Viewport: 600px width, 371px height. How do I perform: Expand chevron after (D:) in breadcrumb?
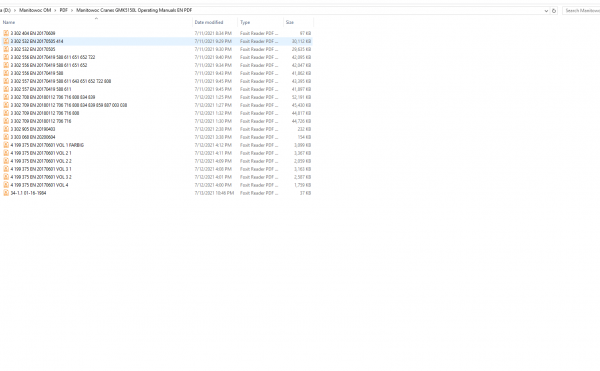click(x=15, y=10)
